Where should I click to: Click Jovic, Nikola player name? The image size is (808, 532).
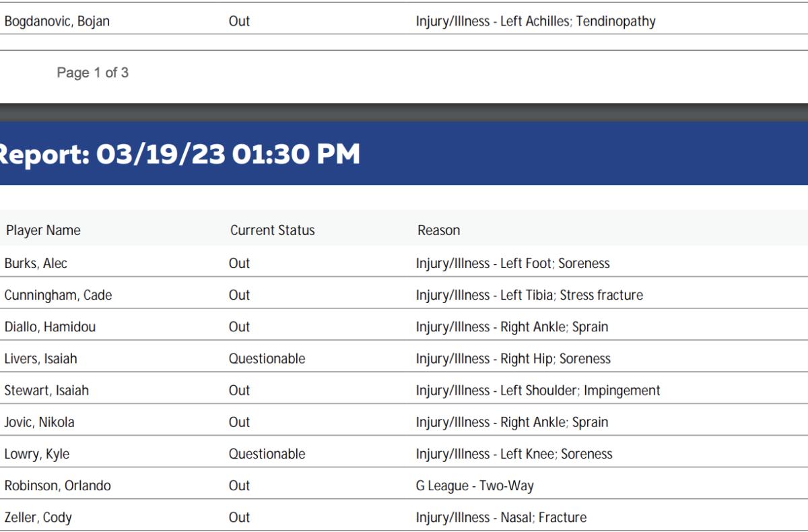[x=39, y=422]
